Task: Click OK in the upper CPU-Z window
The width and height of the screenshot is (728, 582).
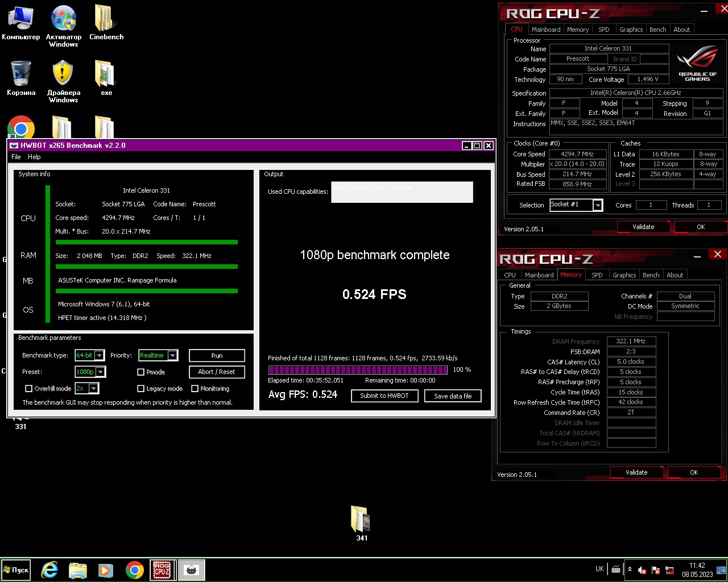Action: 701,227
